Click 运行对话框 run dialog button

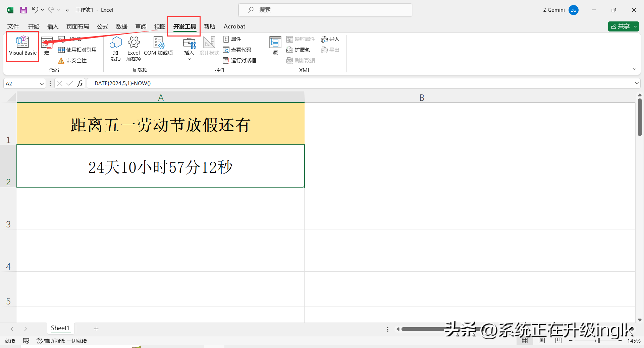[240, 61]
